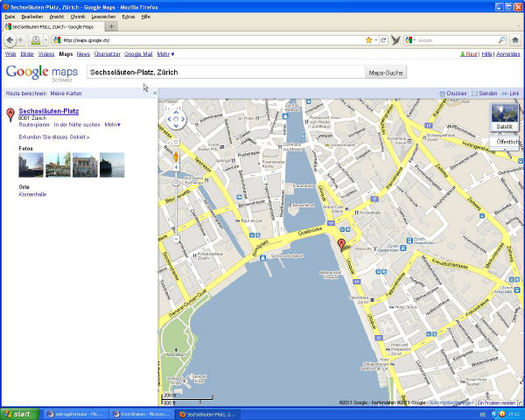Zoom out with the minus button
The image size is (525, 420).
[176, 239]
